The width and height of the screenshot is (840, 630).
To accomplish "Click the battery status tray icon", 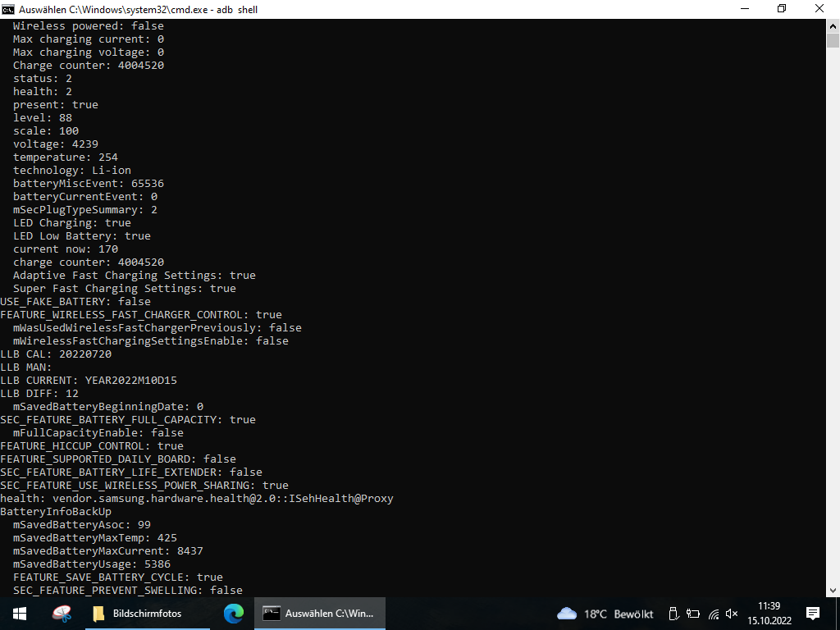I will [692, 614].
